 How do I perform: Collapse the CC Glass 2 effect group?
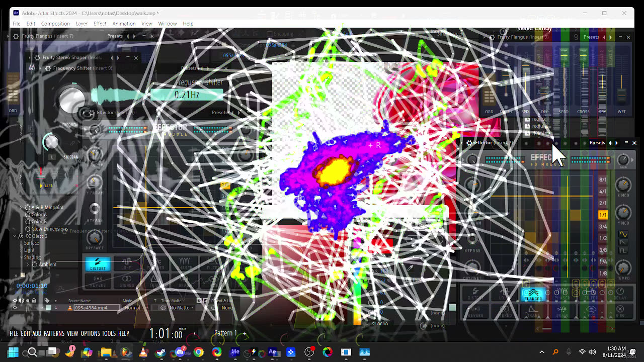point(15,236)
